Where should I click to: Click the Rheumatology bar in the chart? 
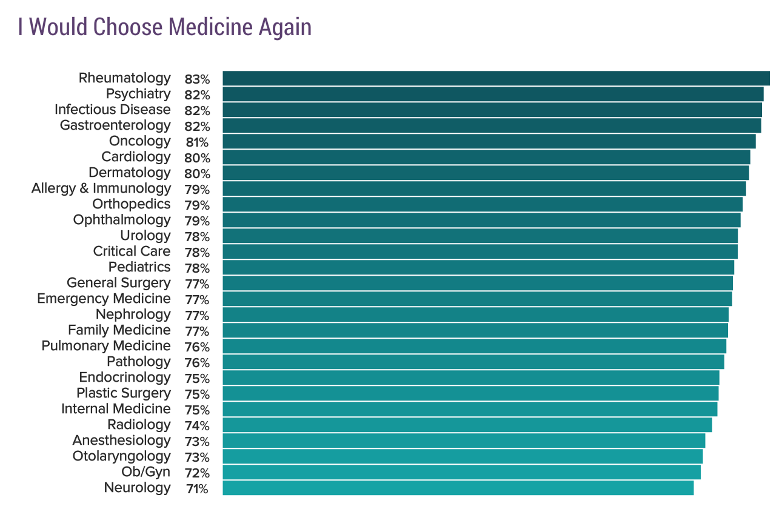[496, 78]
